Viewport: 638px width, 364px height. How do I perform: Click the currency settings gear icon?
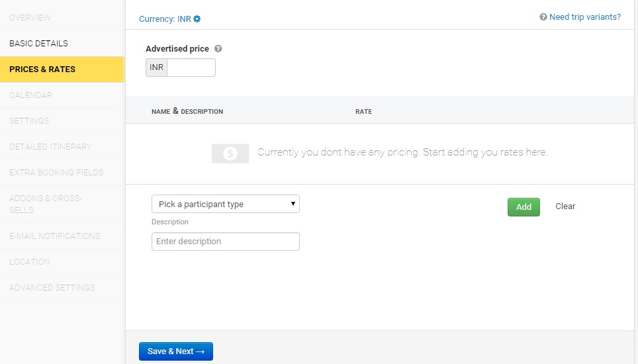click(197, 19)
